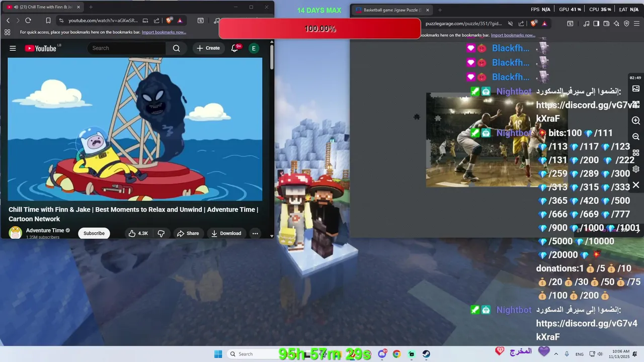The width and height of the screenshot is (644, 362).
Task: Open Steam from the taskbar
Action: pos(426,354)
